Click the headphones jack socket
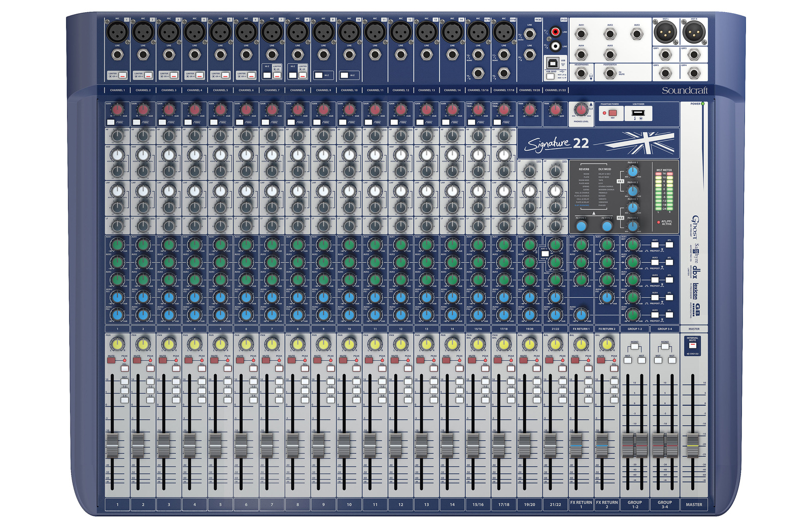 tap(582, 74)
